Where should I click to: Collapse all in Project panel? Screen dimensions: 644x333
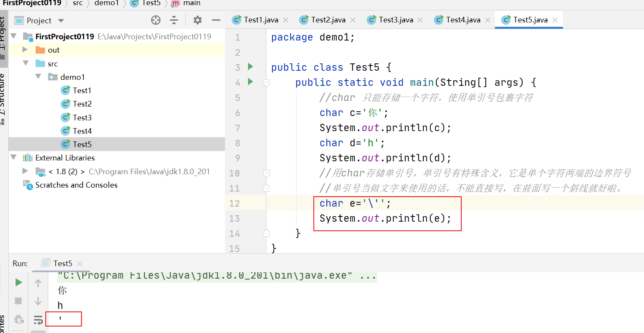tap(174, 20)
